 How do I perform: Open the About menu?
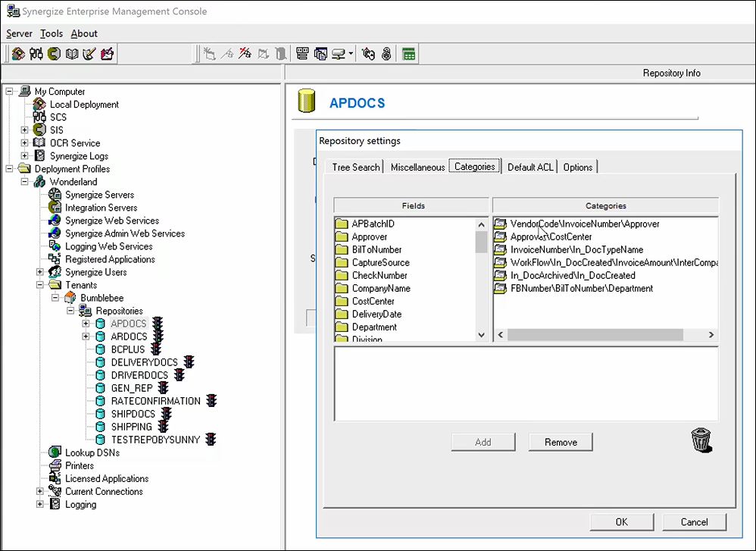[84, 33]
